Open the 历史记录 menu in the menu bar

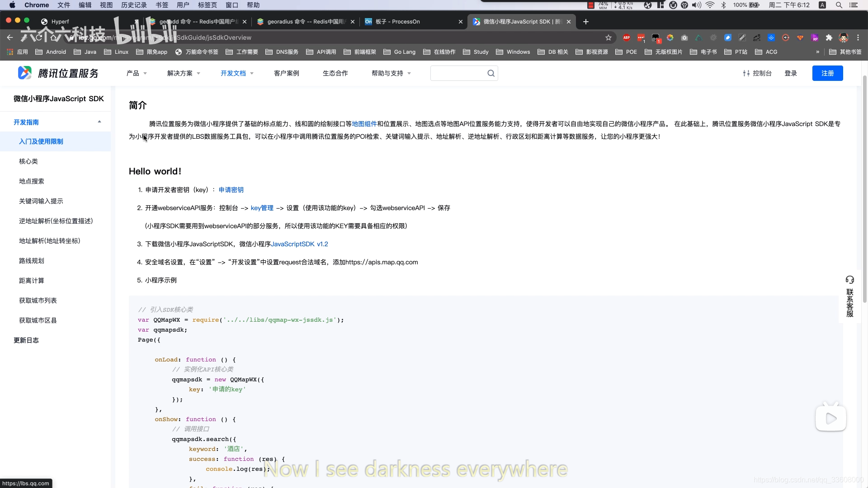[134, 5]
